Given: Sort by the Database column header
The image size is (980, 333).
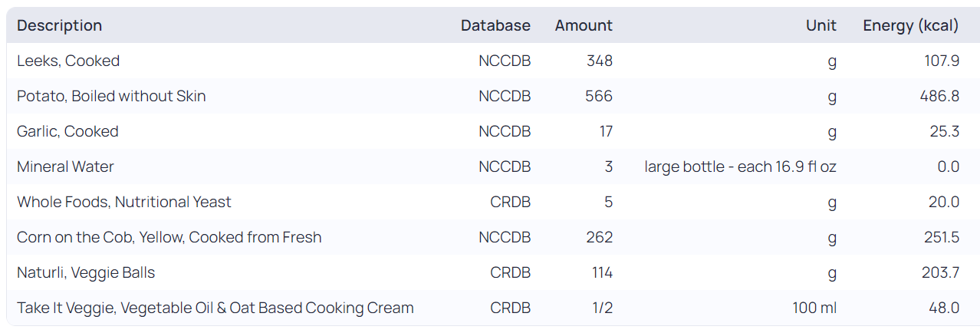Looking at the screenshot, I should (x=495, y=25).
